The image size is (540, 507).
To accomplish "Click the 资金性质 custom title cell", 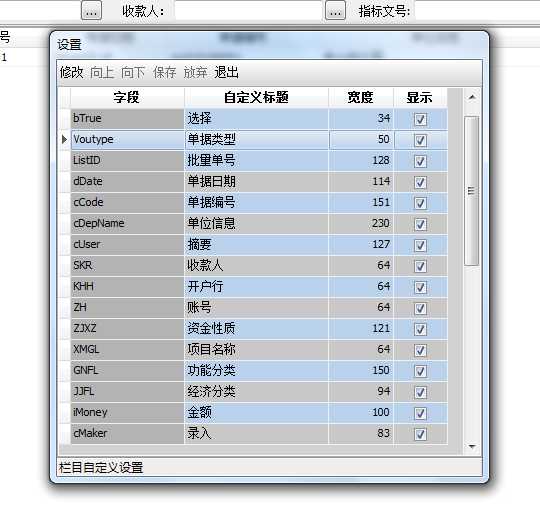I will [x=257, y=329].
